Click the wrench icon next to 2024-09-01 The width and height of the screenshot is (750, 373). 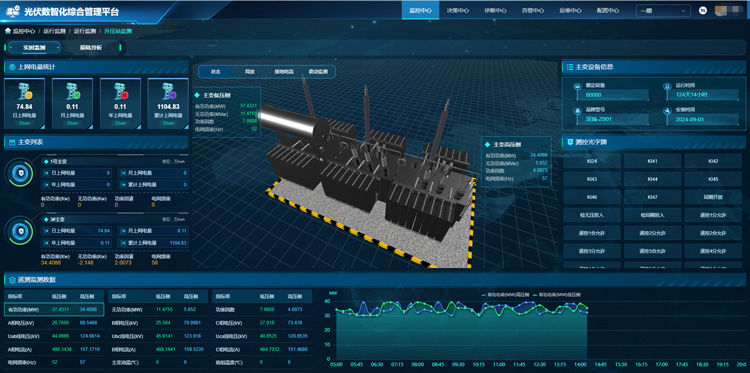click(x=667, y=110)
